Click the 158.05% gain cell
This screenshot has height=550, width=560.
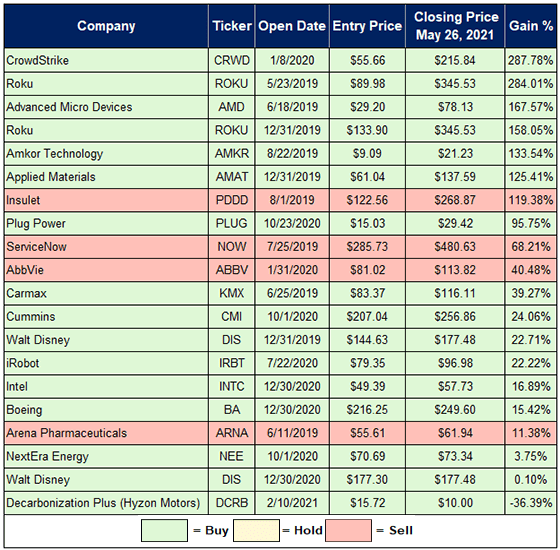pyautogui.click(x=531, y=130)
